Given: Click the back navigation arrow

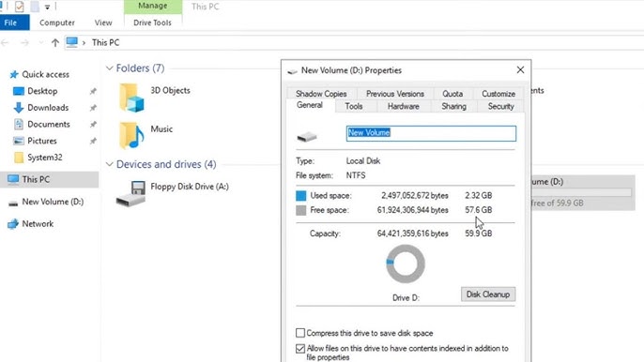Looking at the screenshot, I should point(6,43).
